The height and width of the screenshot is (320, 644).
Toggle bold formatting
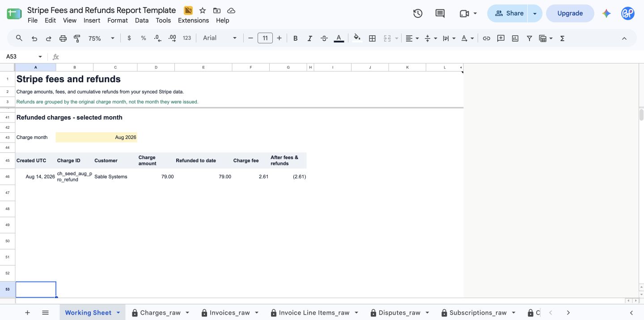click(x=295, y=38)
